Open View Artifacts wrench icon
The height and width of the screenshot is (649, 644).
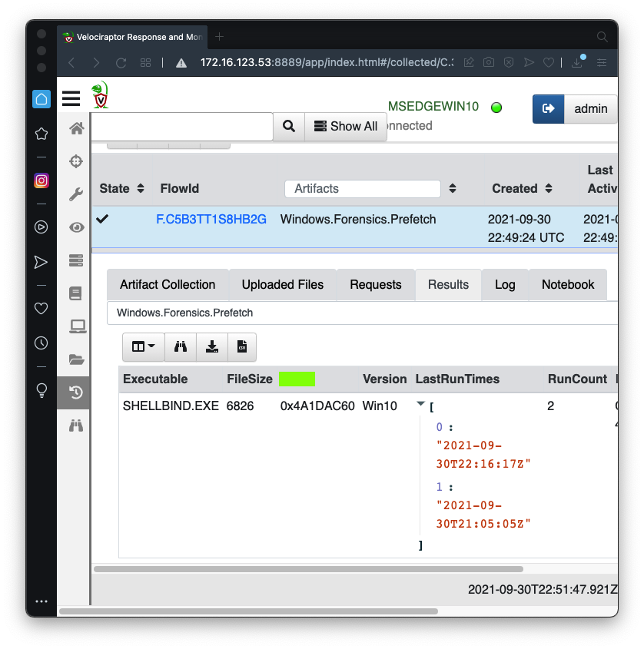76,194
